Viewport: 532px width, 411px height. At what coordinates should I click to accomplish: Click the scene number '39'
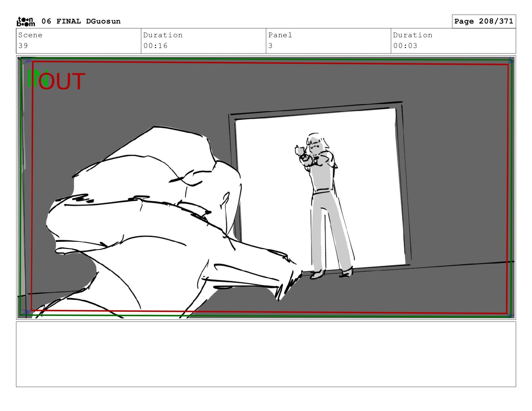(23, 46)
